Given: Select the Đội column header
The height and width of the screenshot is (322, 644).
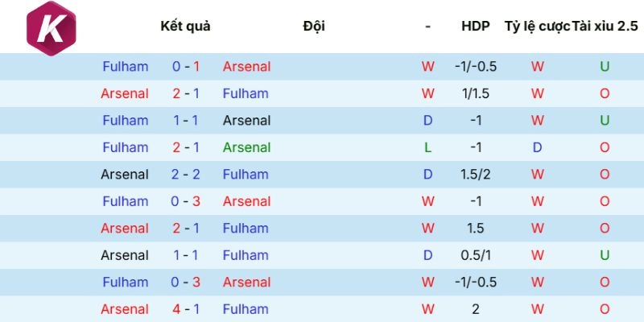Looking at the screenshot, I should pyautogui.click(x=314, y=26).
